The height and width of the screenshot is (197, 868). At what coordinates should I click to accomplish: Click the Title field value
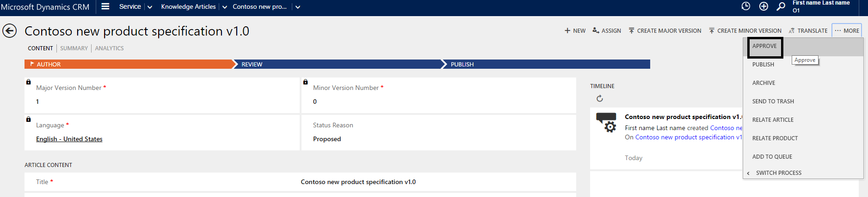(x=358, y=182)
